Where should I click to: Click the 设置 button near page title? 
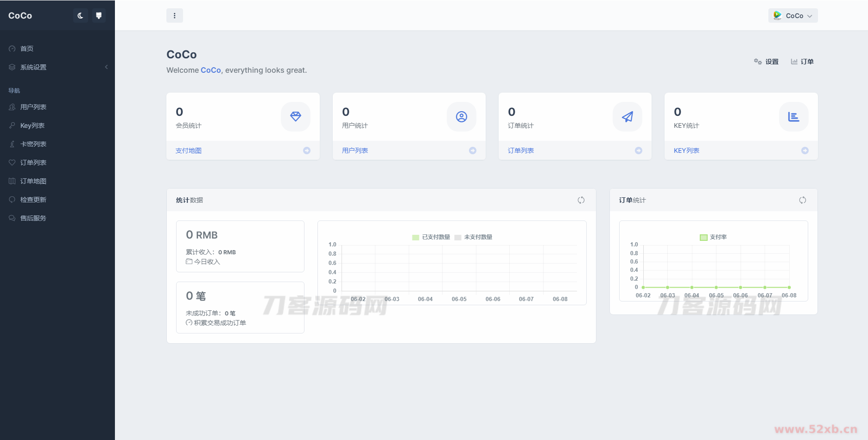(x=766, y=62)
